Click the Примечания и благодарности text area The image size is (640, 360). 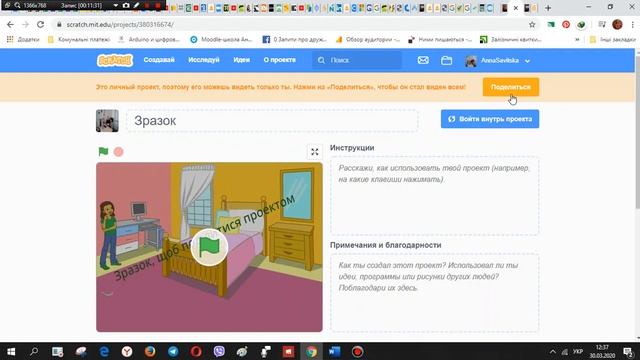(434, 293)
